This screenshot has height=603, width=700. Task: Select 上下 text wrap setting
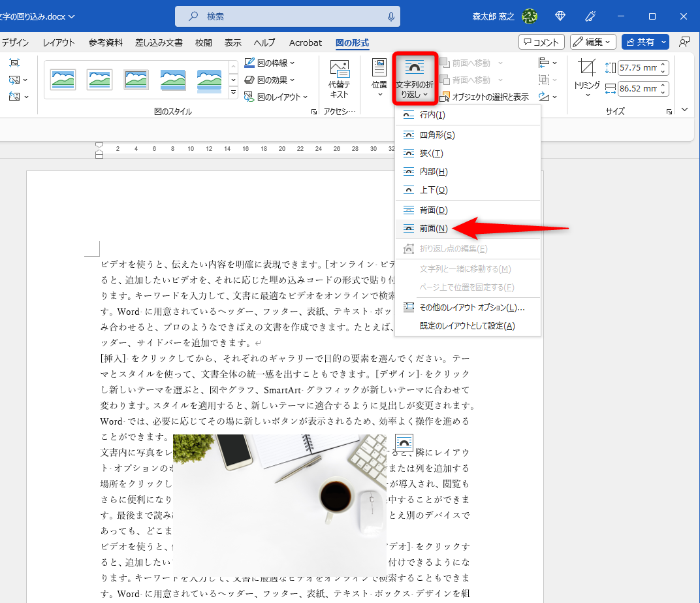coord(432,191)
